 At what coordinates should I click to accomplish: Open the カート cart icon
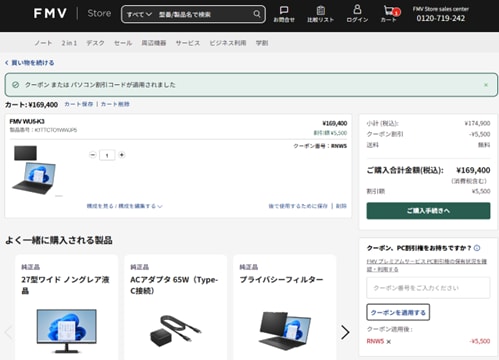pos(390,14)
